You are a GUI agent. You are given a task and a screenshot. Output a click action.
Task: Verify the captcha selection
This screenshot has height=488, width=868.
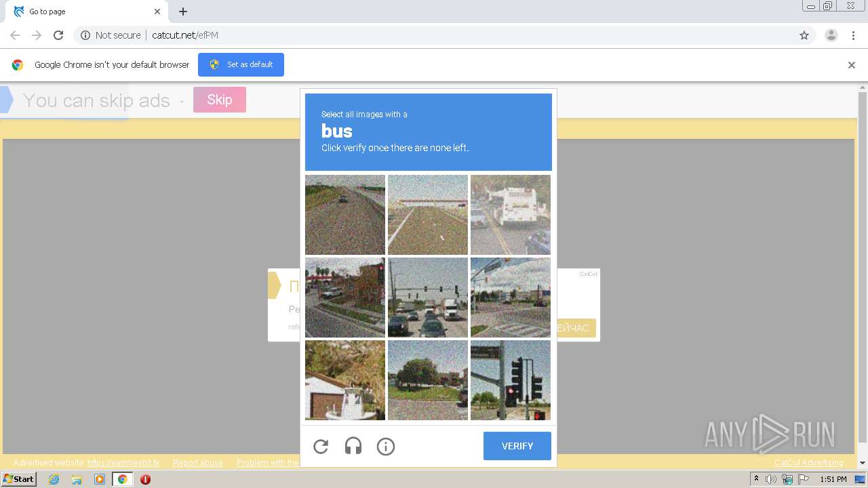[517, 446]
